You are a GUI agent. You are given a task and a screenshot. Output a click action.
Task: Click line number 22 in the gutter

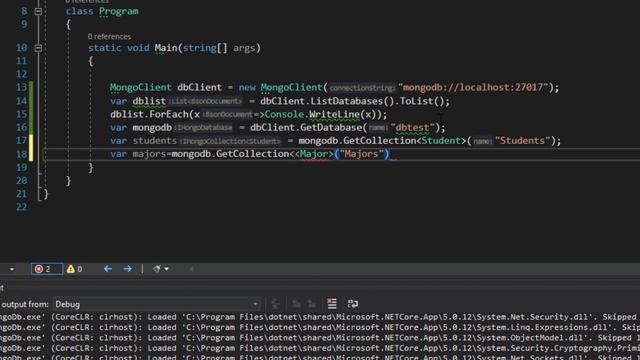coord(21,207)
